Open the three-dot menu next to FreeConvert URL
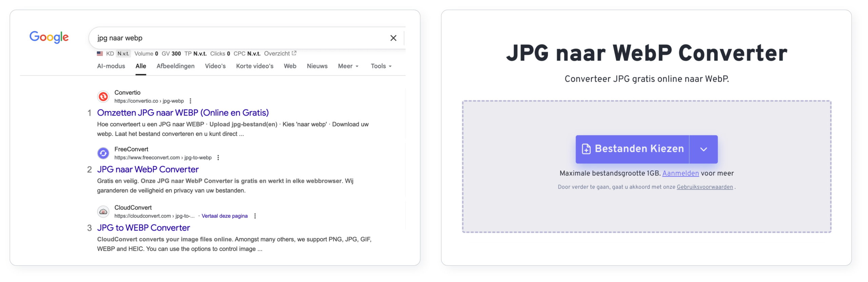This screenshot has height=282, width=868. pos(218,157)
